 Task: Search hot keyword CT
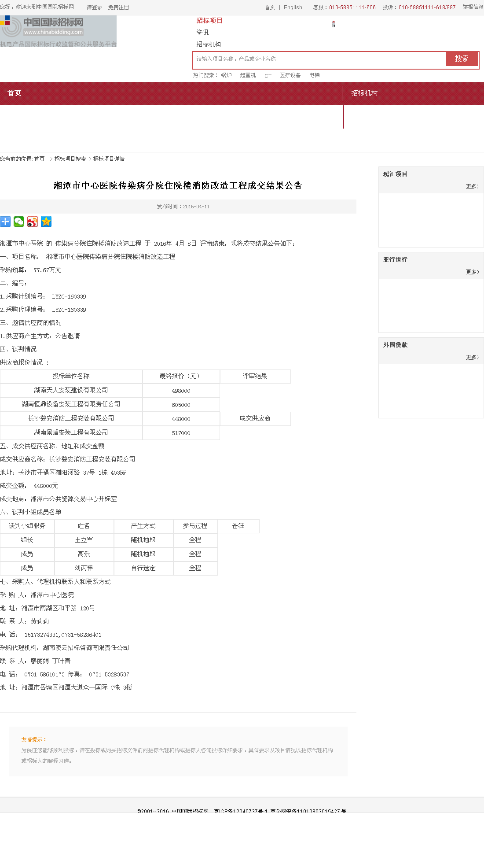[268, 76]
